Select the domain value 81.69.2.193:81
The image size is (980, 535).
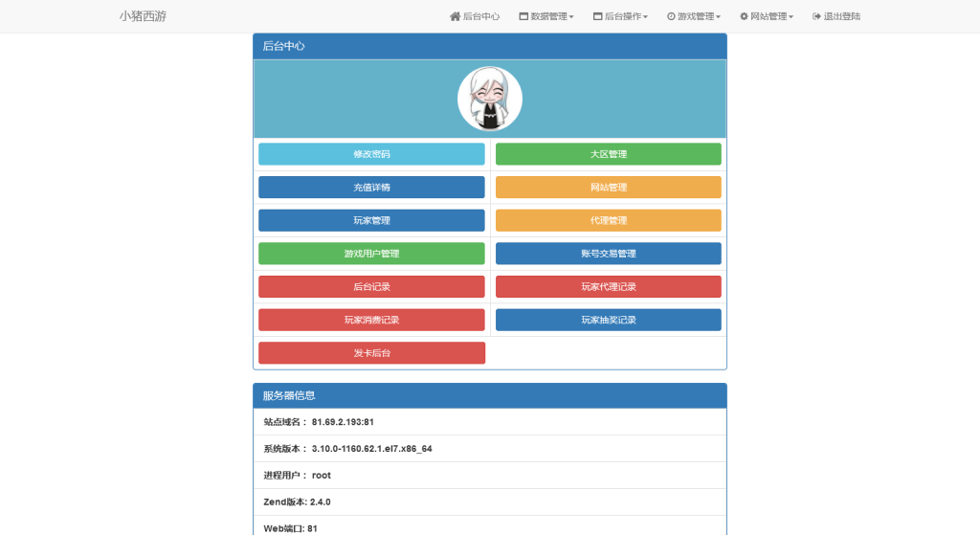click(x=343, y=422)
